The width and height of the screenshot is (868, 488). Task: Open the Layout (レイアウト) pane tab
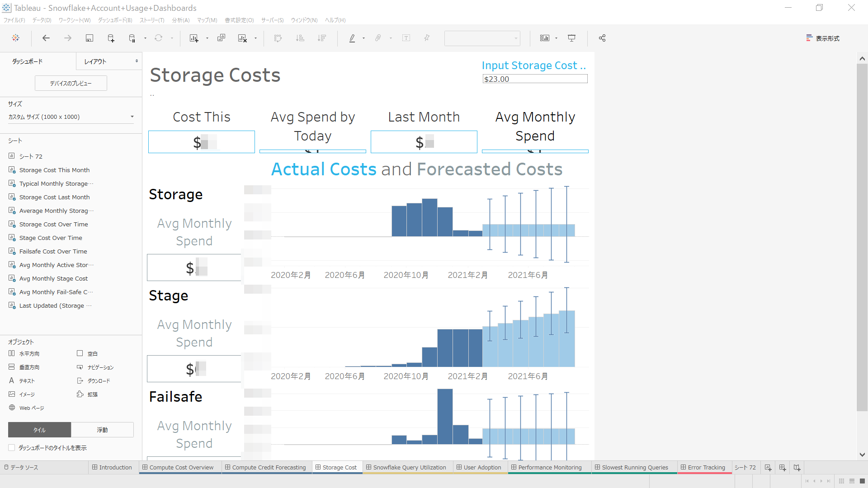95,61
